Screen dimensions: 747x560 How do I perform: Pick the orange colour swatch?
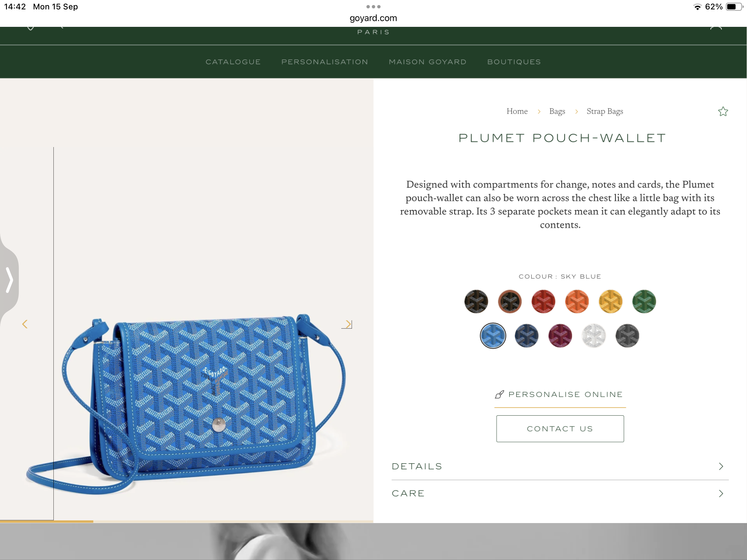click(x=577, y=301)
